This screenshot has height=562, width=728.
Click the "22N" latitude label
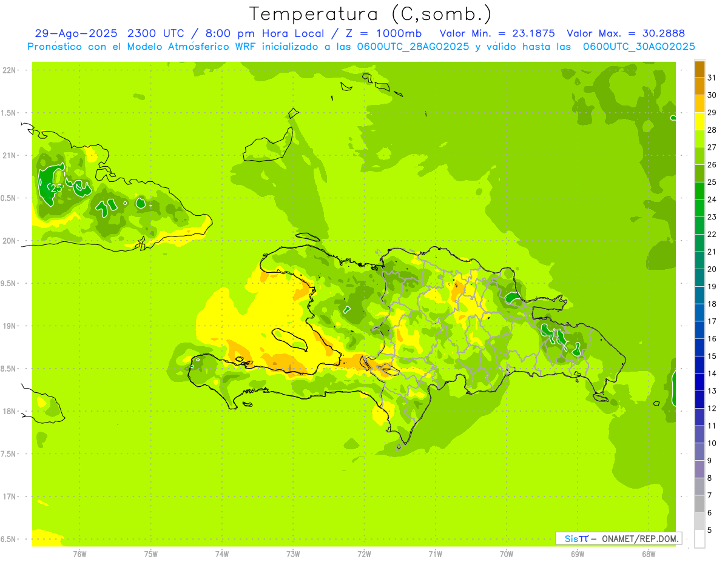[9, 70]
